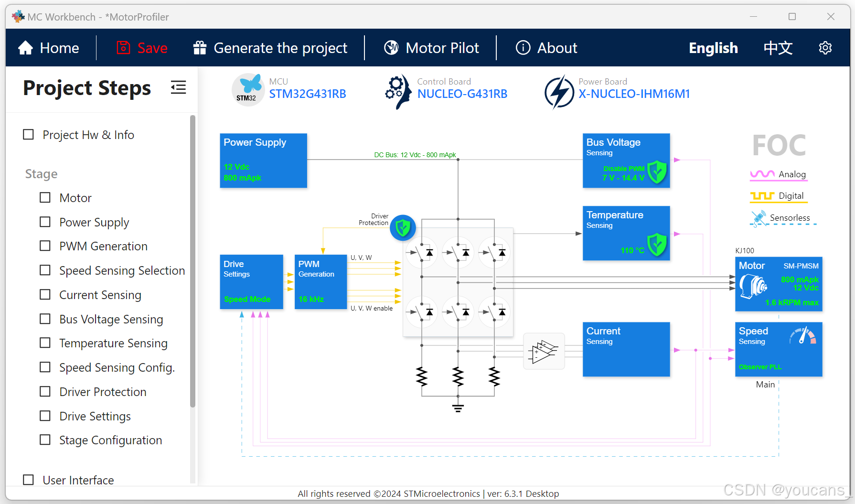Open the Current Sensing block
855x504 pixels.
click(626, 349)
